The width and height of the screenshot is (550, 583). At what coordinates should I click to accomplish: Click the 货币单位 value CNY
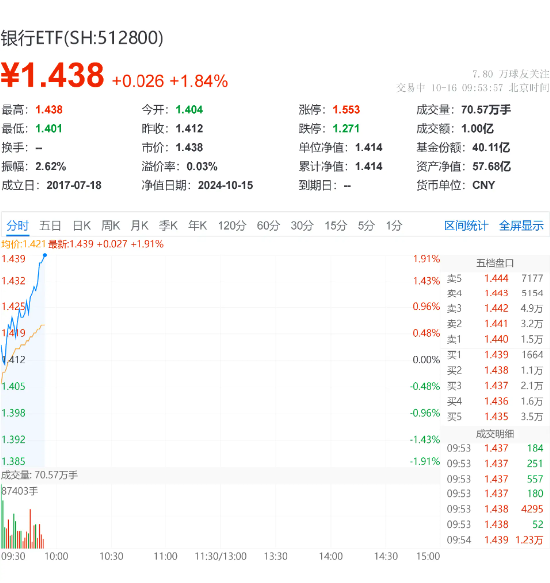(x=483, y=185)
